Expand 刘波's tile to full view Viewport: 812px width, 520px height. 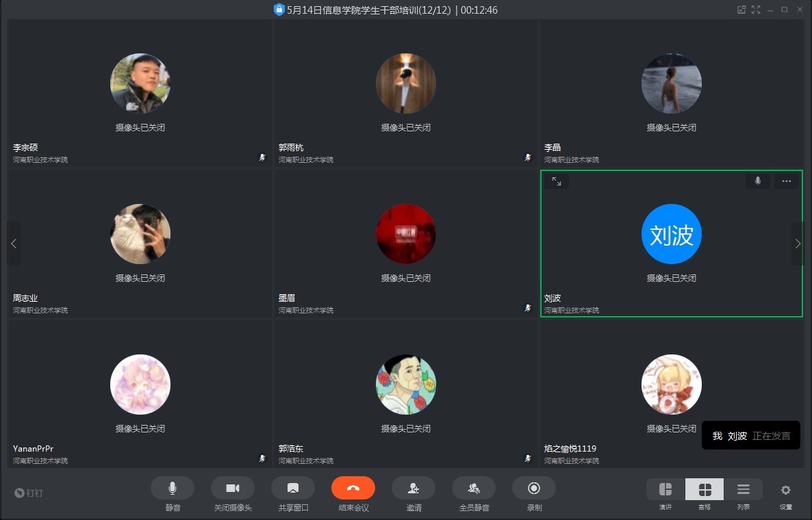[557, 181]
